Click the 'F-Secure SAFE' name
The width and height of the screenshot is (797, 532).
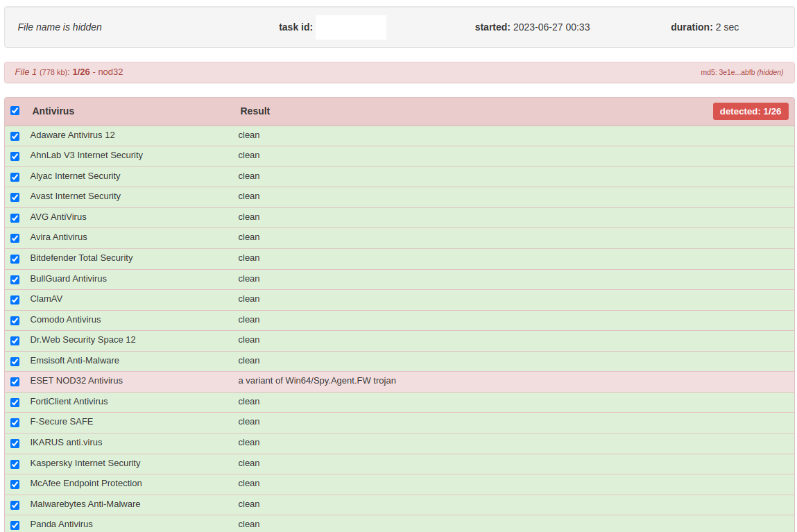click(x=62, y=422)
